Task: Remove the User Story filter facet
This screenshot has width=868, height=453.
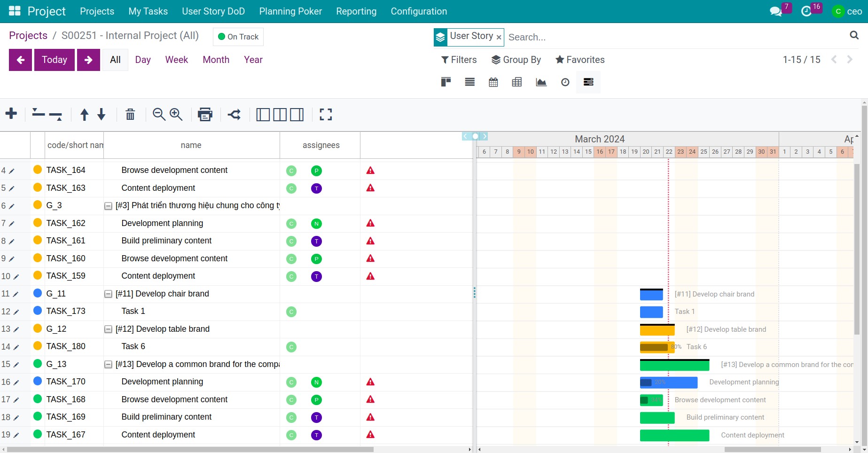Action: point(499,37)
